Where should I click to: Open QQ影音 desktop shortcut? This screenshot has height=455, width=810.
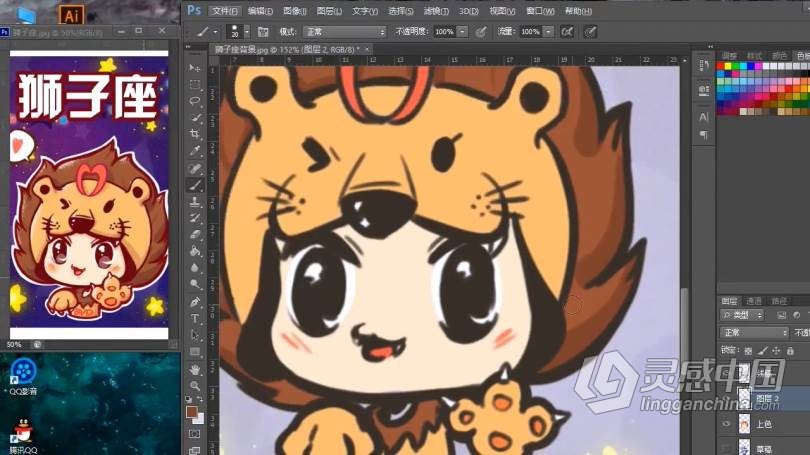tap(23, 378)
